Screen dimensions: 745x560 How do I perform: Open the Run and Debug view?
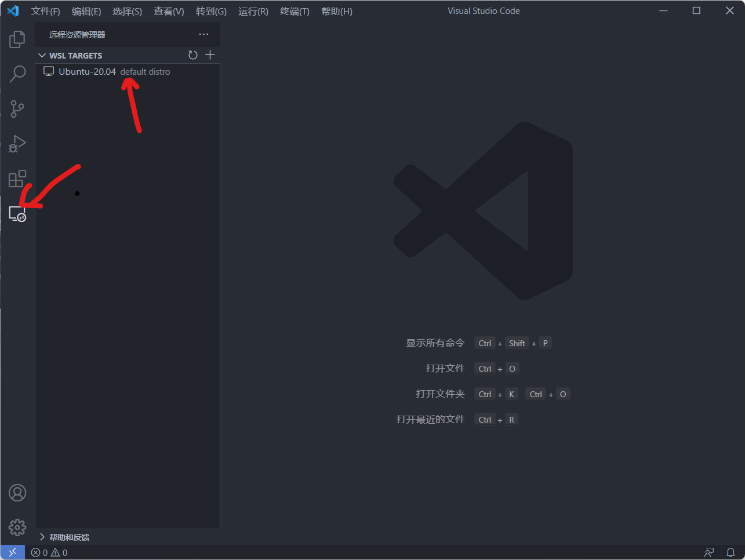click(x=17, y=144)
